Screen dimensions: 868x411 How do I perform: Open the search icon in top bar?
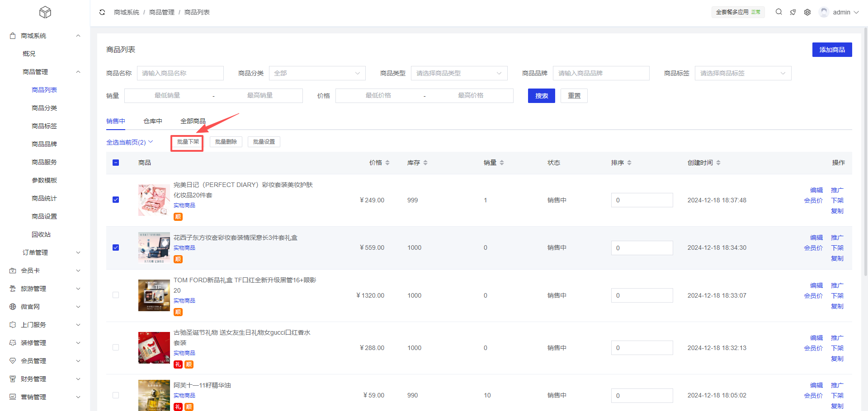click(778, 12)
